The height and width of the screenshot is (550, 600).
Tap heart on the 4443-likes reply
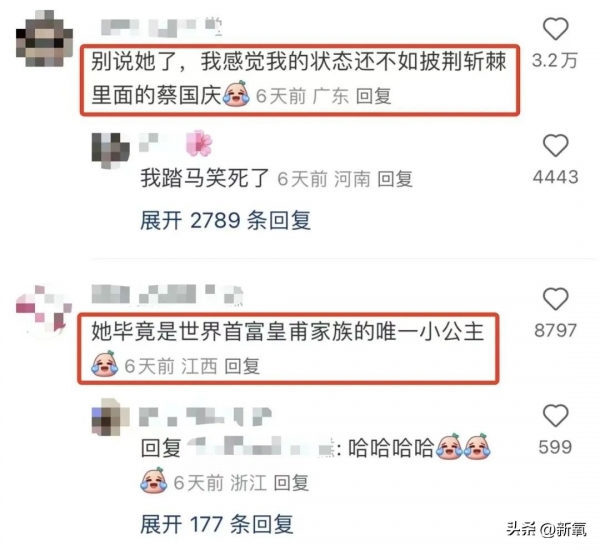pyautogui.click(x=555, y=146)
